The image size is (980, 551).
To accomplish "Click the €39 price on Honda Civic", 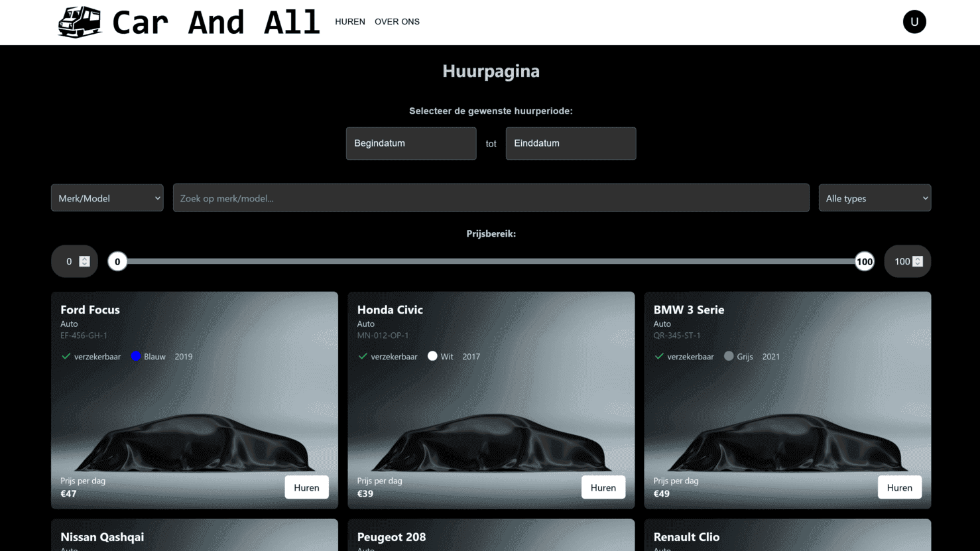I will pos(365,493).
